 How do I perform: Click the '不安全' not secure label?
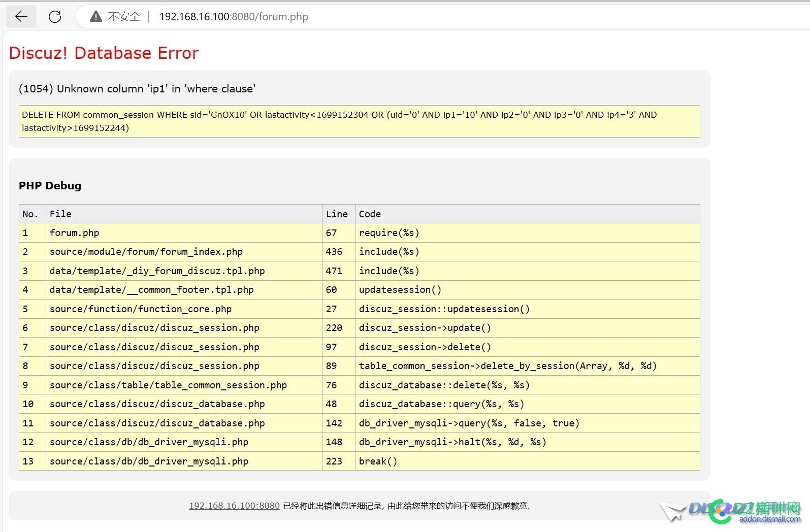tap(124, 17)
